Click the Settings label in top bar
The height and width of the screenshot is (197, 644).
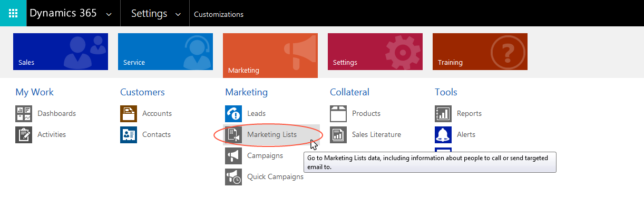tap(149, 14)
